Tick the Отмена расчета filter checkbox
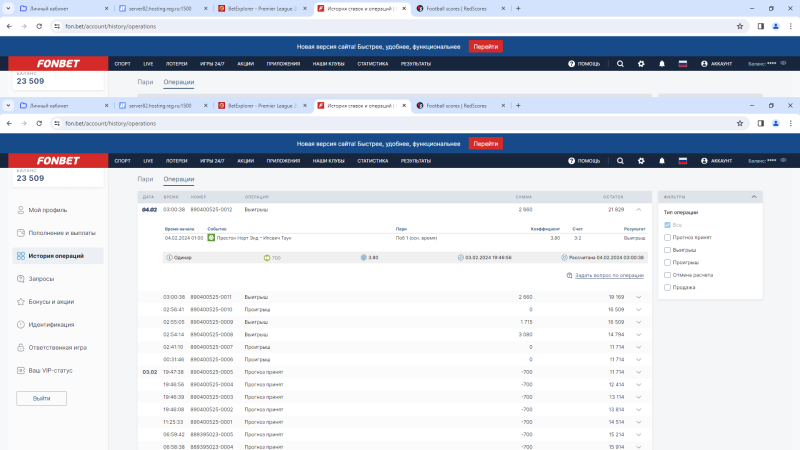The image size is (800, 450). pos(668,274)
